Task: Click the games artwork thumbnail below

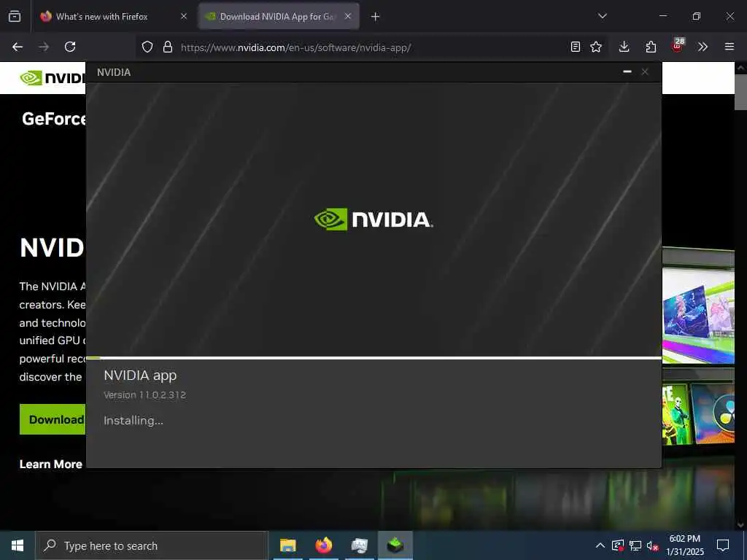Action: (698, 413)
